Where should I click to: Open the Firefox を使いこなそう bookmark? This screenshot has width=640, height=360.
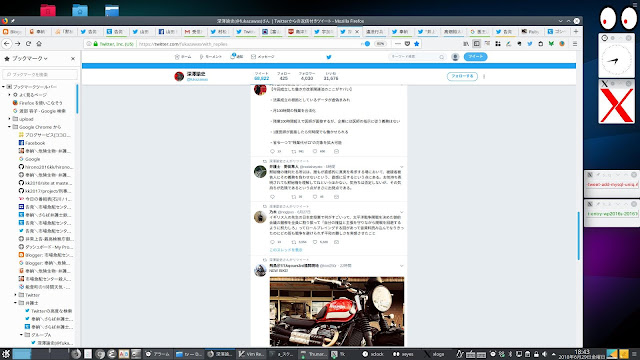(40, 103)
